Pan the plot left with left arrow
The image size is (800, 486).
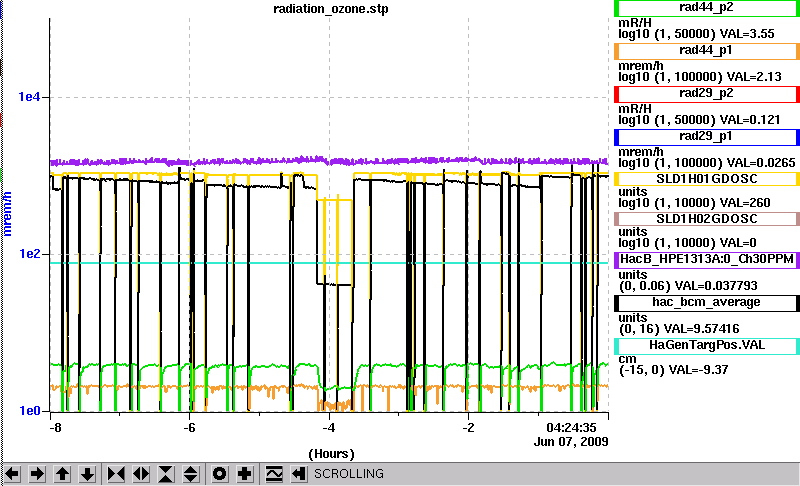click(12, 474)
